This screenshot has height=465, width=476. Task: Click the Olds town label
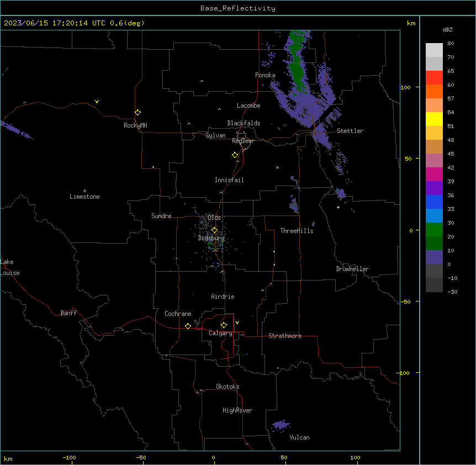point(214,218)
